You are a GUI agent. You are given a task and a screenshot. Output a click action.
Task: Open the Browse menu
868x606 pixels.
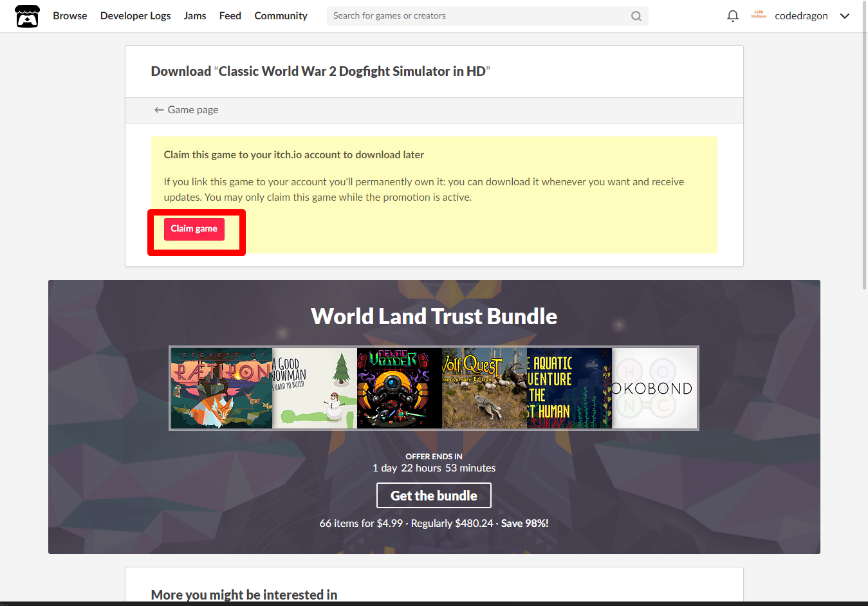[x=70, y=16]
